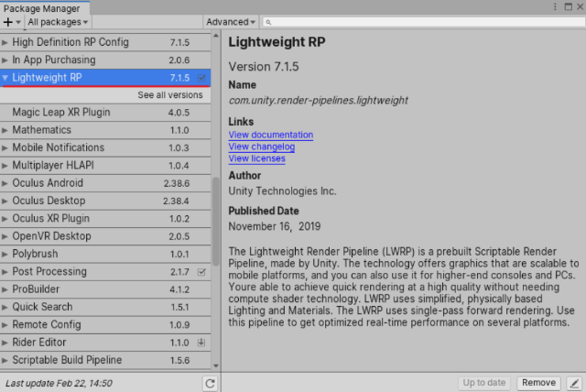
Task: Click Post Processing installed checkmark icon
Action: tap(201, 272)
